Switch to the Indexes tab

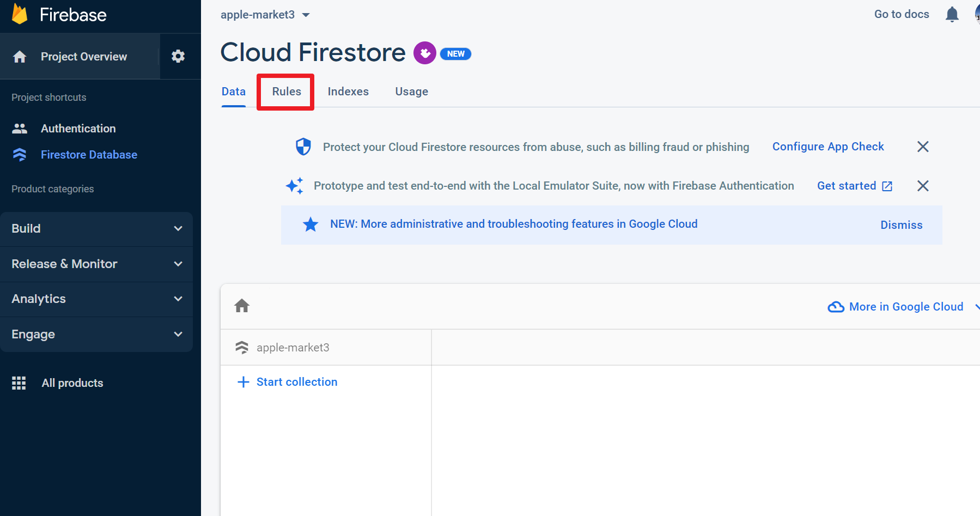(x=348, y=92)
